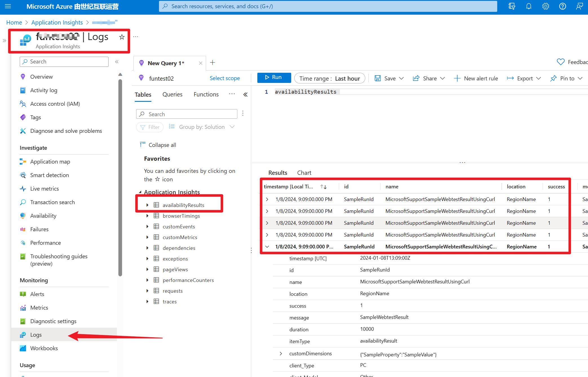Click the hamburger portal menu icon
This screenshot has height=377, width=588.
coord(8,6)
